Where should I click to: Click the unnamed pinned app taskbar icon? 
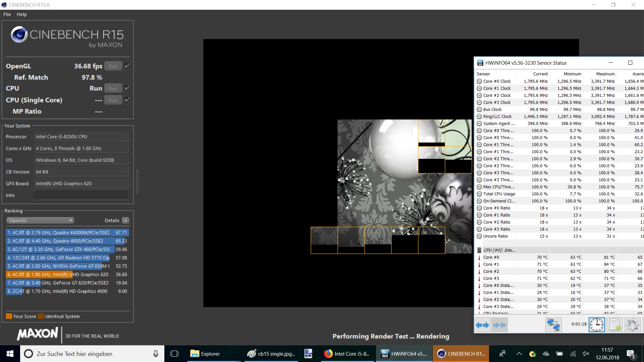[308, 354]
